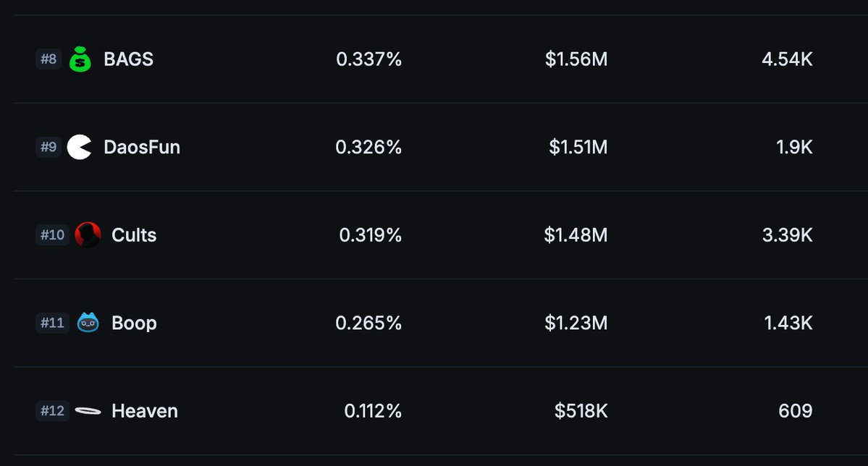Click the Heaven halo ring icon

pos(88,411)
